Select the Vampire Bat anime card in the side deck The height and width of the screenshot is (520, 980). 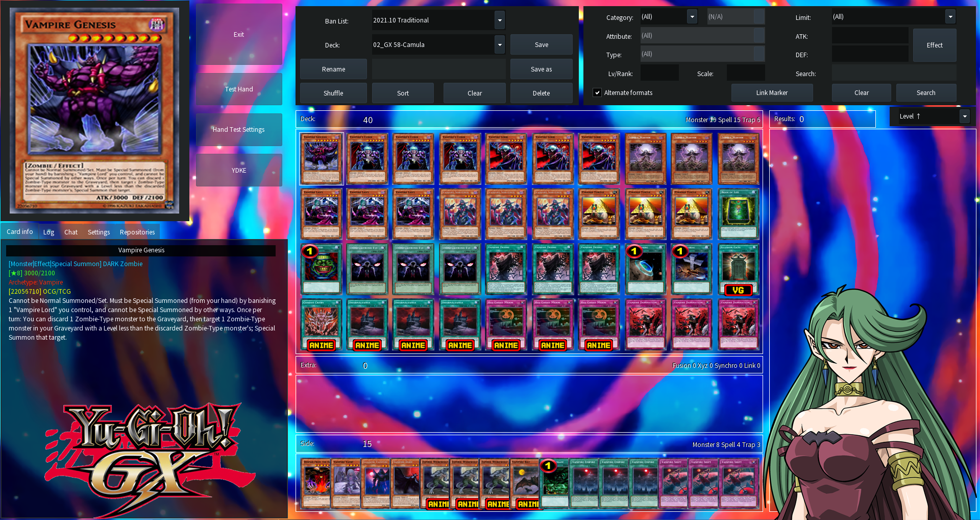525,483
